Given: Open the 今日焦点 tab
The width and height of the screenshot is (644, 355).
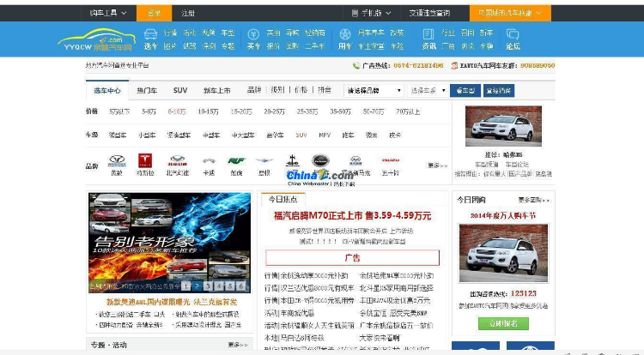Looking at the screenshot, I should (283, 200).
